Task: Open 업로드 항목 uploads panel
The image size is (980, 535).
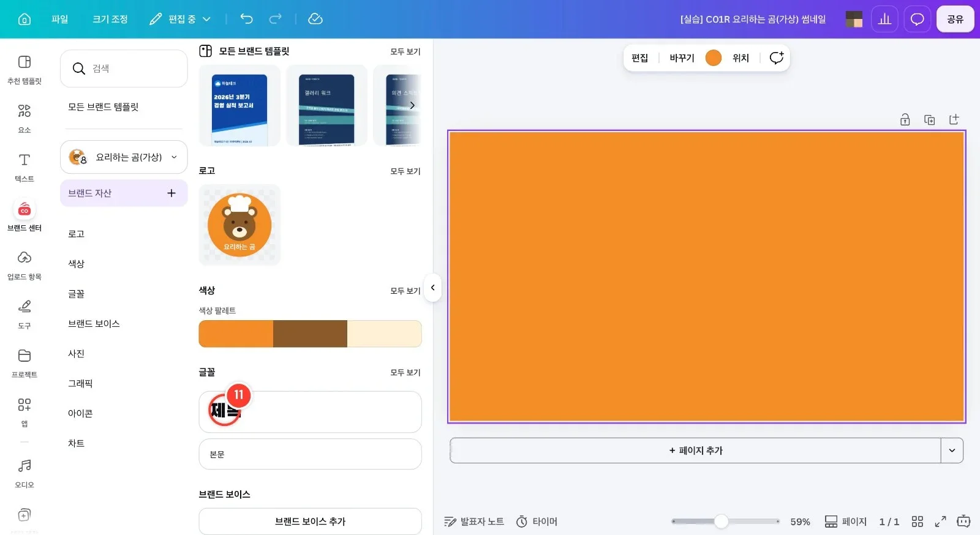Action: [24, 265]
